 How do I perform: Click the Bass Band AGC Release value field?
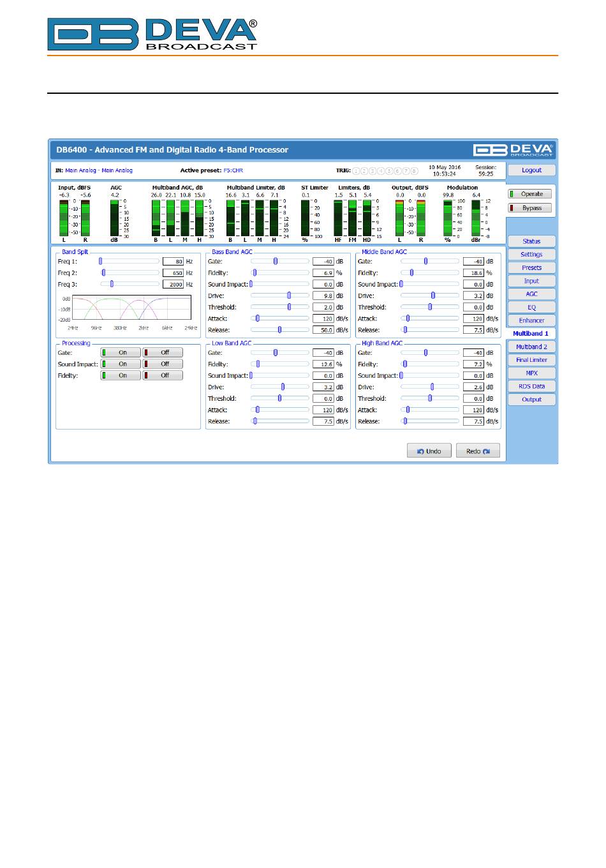[x=323, y=331]
